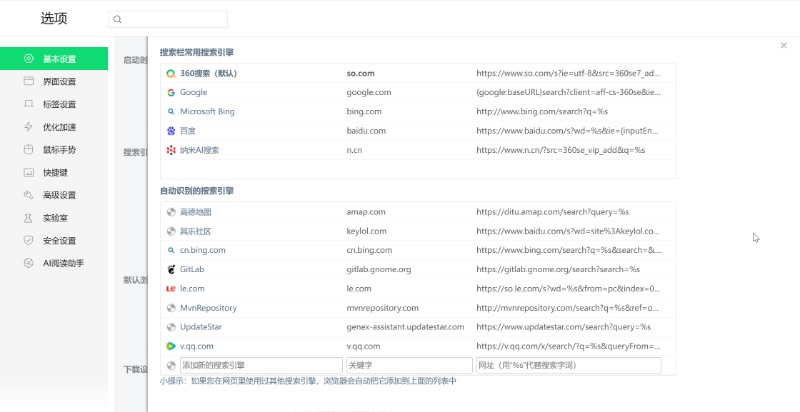Screen dimensions: 800x412
Task: Select the 纳米AI搜索 engine name
Action: click(x=199, y=150)
